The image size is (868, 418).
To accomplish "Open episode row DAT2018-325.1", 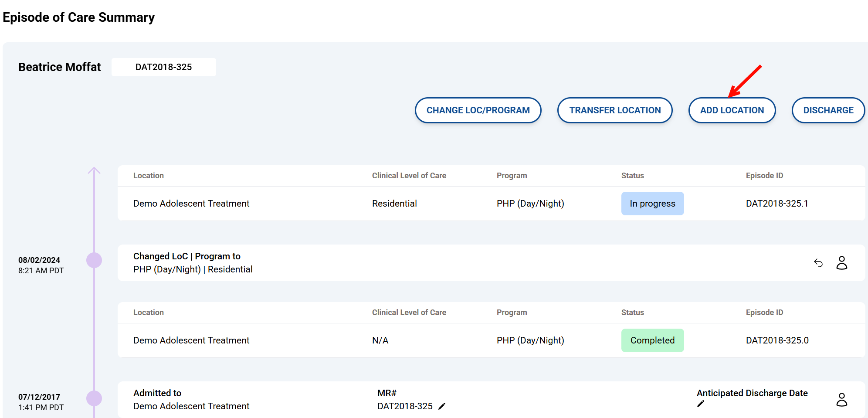I will (x=776, y=204).
